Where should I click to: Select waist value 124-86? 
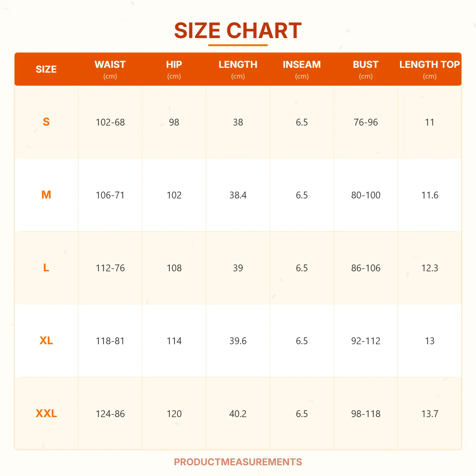110,414
